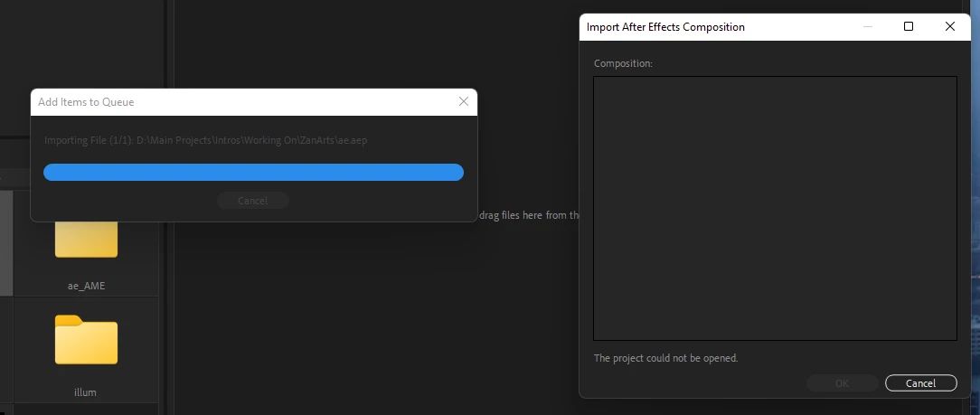Click the Add Items to Queue title
The image size is (980, 415).
[x=86, y=102]
